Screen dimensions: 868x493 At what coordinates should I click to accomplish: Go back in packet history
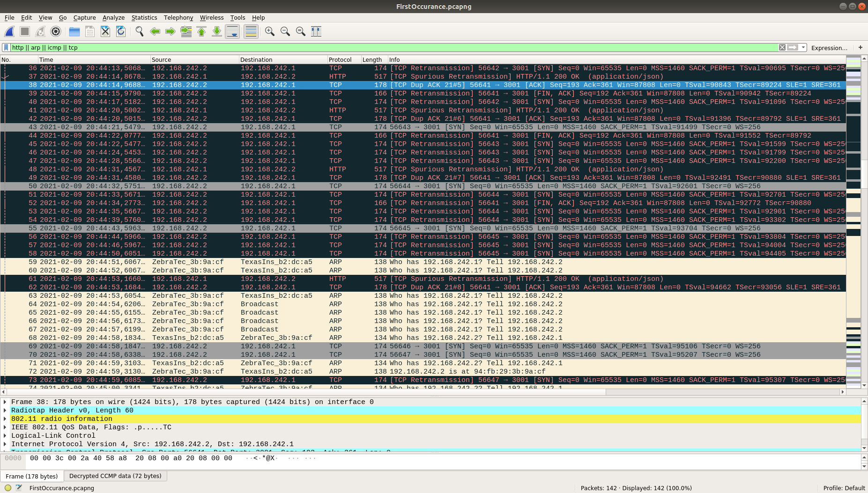point(155,31)
